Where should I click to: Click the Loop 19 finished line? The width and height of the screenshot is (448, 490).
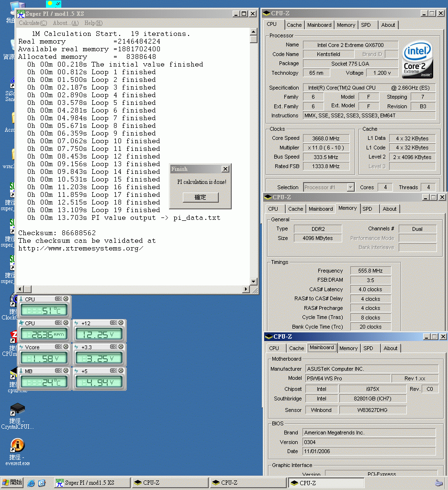[94, 210]
